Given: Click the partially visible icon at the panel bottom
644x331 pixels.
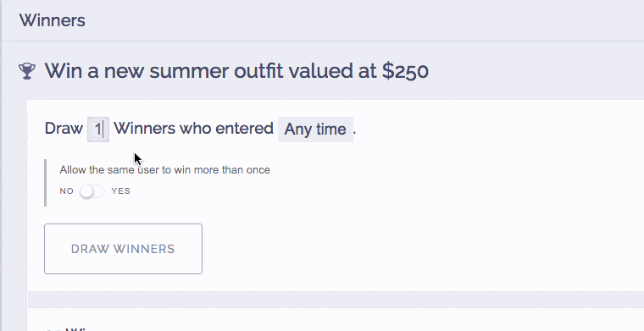Looking at the screenshot, I should (53, 329).
